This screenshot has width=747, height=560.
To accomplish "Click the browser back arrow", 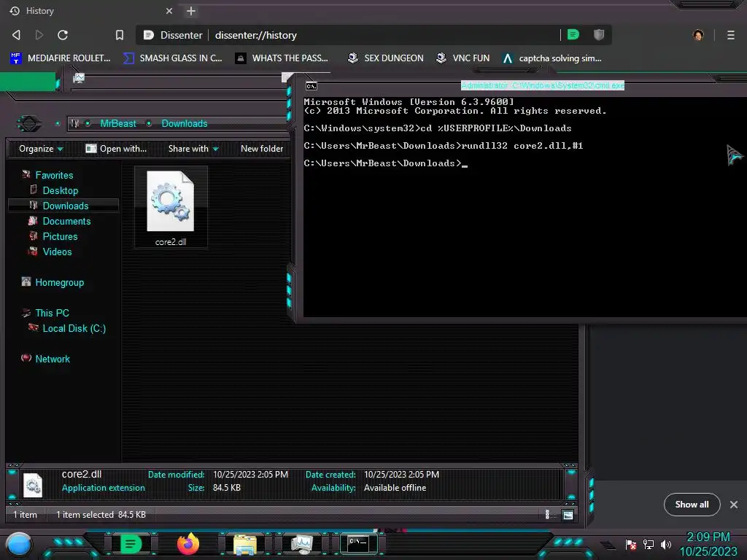I will (16, 35).
